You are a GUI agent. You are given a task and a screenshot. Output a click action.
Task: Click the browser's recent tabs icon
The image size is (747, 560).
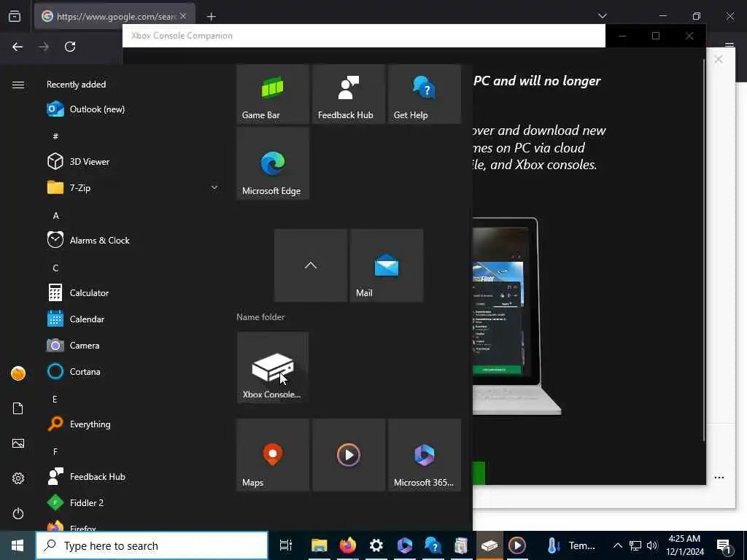(x=15, y=16)
